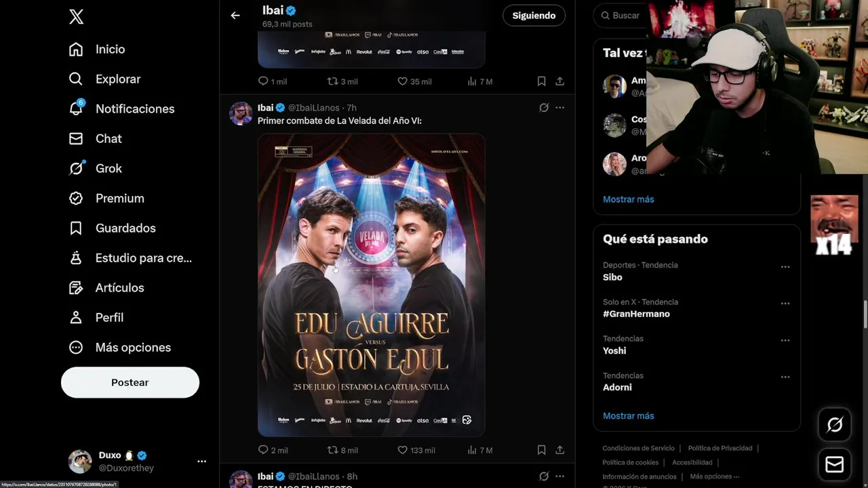Click the first suggested account avatar with glasses
The height and width of the screenshot is (488, 868).
(614, 87)
